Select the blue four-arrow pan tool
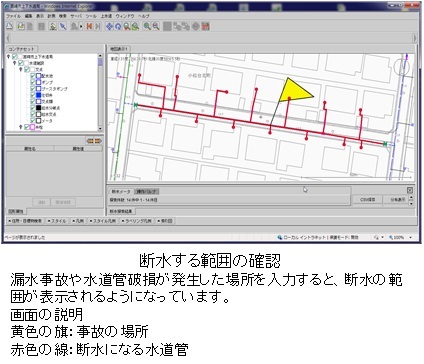Viewport: 424px width, 364px height. [109, 26]
